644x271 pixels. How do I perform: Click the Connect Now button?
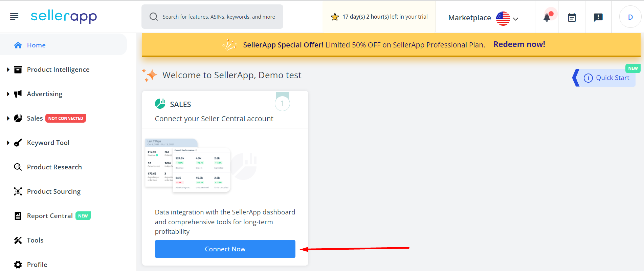click(x=225, y=249)
